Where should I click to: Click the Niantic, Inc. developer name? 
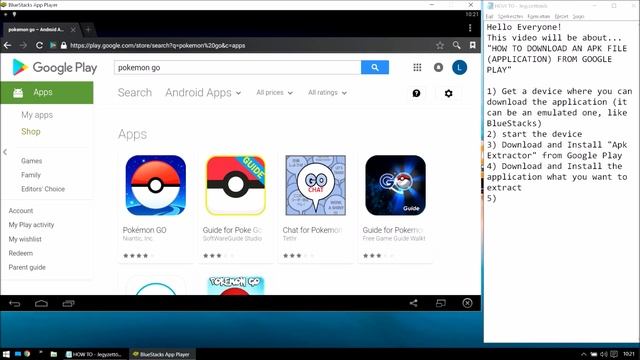point(137,238)
